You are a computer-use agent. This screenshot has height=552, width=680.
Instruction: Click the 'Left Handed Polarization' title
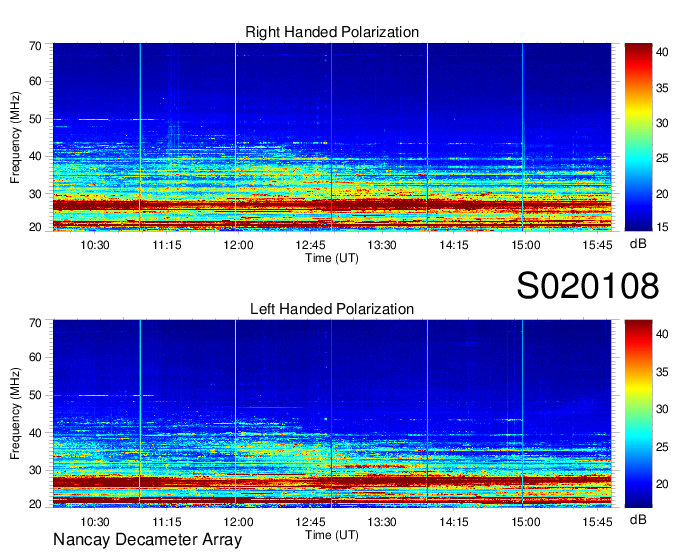(x=332, y=309)
